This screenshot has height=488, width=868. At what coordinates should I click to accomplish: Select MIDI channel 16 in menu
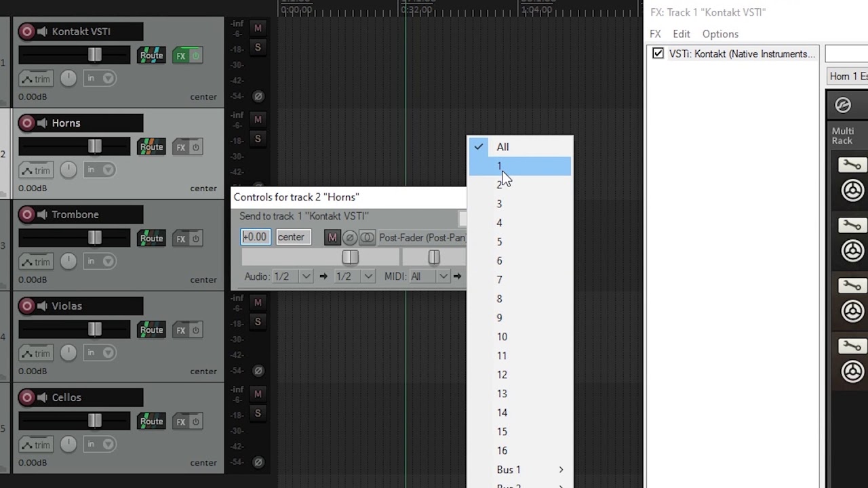(520, 451)
